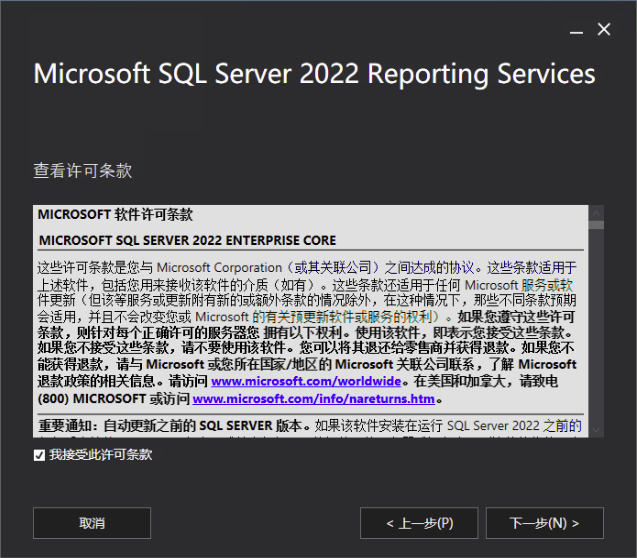Image resolution: width=637 pixels, height=558 pixels.
Task: Click the 重要通知 paragraph line
Action: (x=310, y=426)
